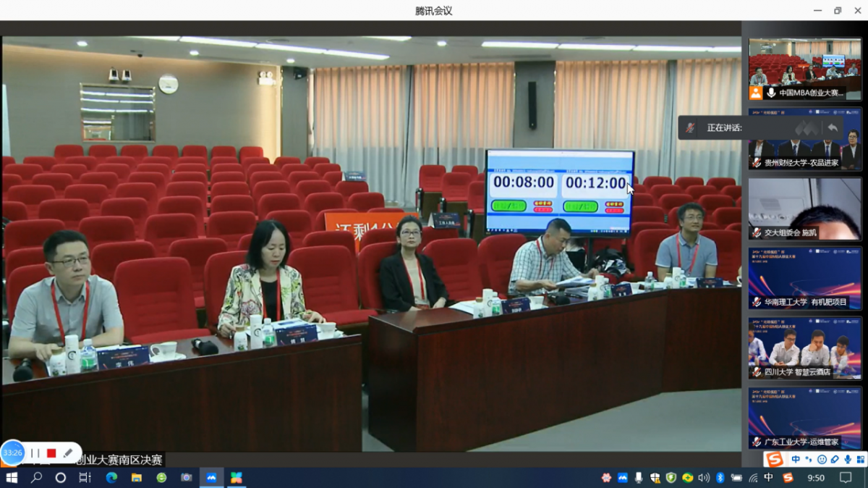Select the 广东工业大学-运维管家 video thumbnail
This screenshot has width=868, height=488.
[804, 417]
